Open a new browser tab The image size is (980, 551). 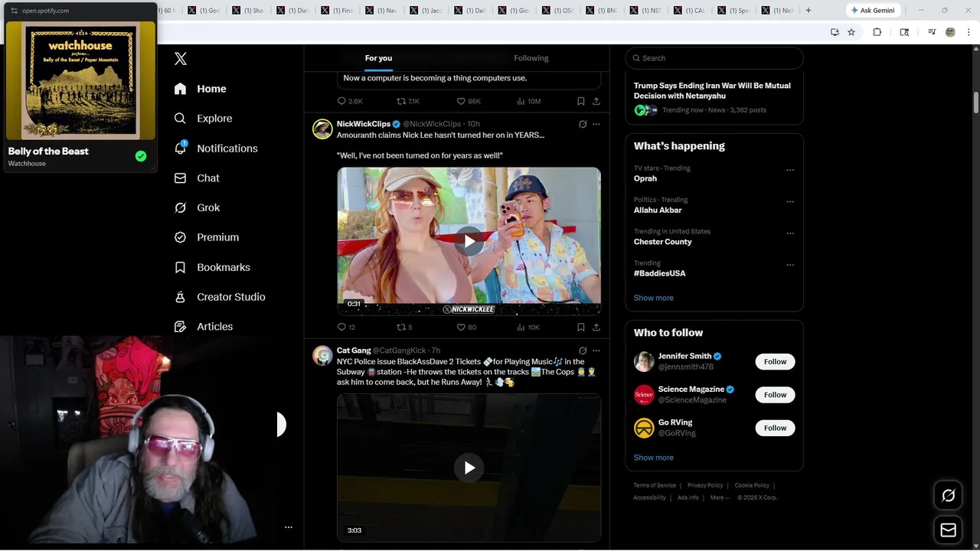808,11
